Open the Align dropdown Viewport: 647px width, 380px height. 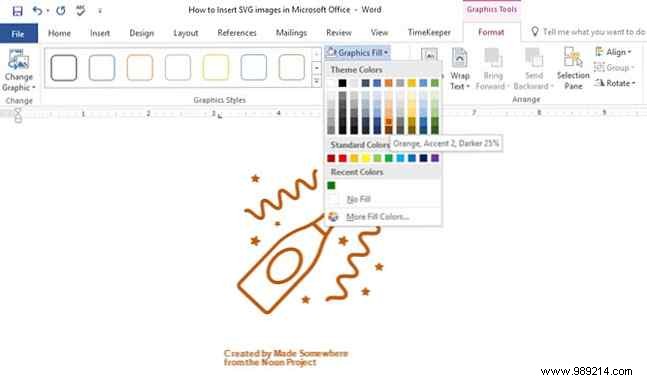614,52
